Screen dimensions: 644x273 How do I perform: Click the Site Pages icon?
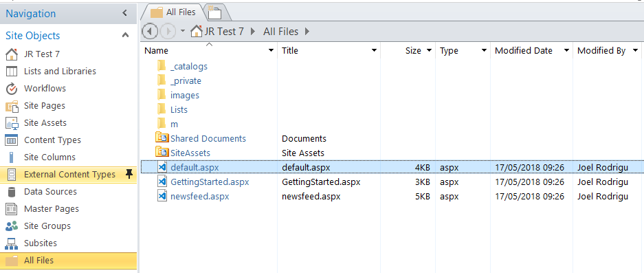[x=12, y=106]
